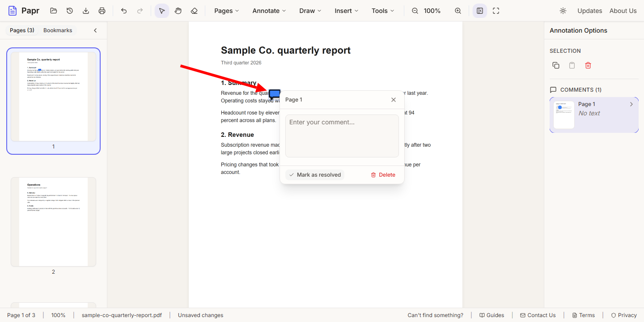Screen dimensions: 644x322
Task: Open the Guides link in the footer
Action: pos(492,315)
